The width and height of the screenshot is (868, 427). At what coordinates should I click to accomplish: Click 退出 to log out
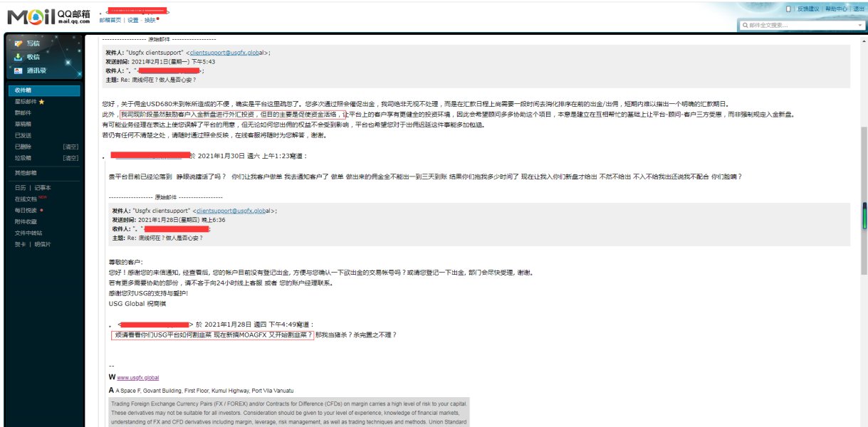tap(859, 9)
